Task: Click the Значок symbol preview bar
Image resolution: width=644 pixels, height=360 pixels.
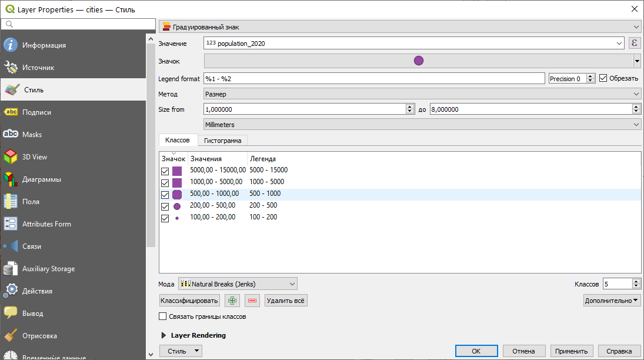Action: pos(418,61)
